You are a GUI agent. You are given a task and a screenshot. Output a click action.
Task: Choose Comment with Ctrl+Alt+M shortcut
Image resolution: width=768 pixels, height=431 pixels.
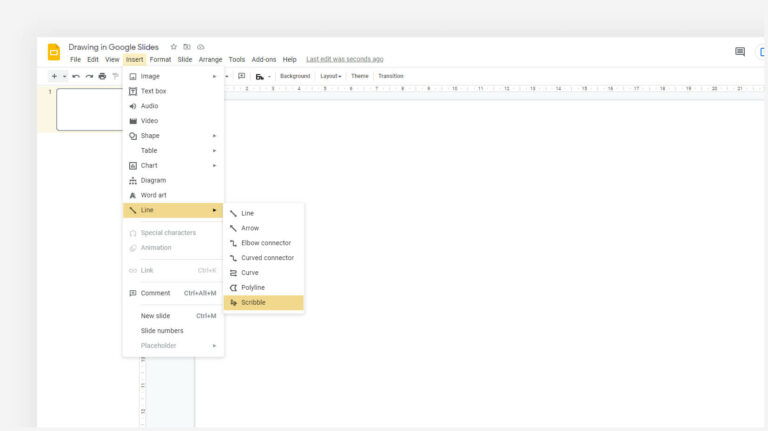[x=173, y=293]
